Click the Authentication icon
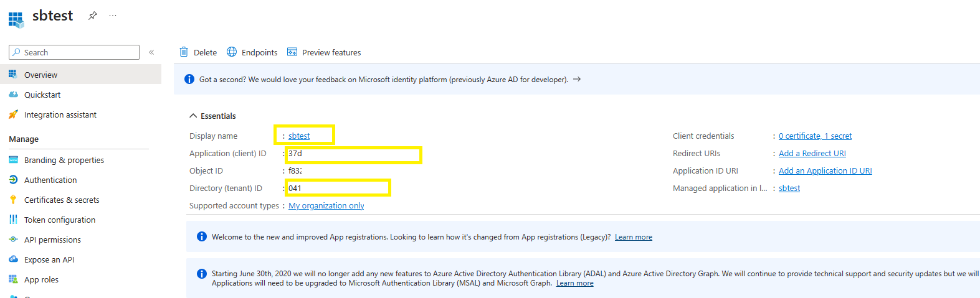The width and height of the screenshot is (980, 298). pos(13,180)
